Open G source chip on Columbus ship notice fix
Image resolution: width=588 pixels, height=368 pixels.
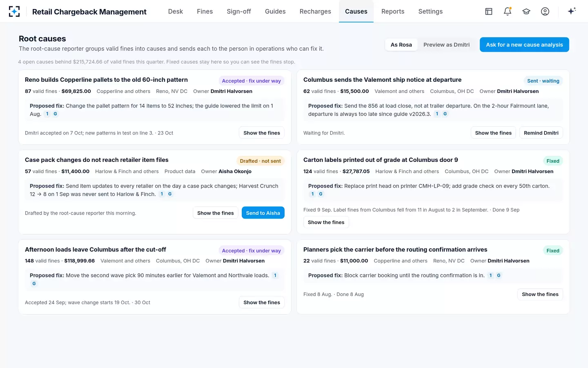pyautogui.click(x=445, y=114)
